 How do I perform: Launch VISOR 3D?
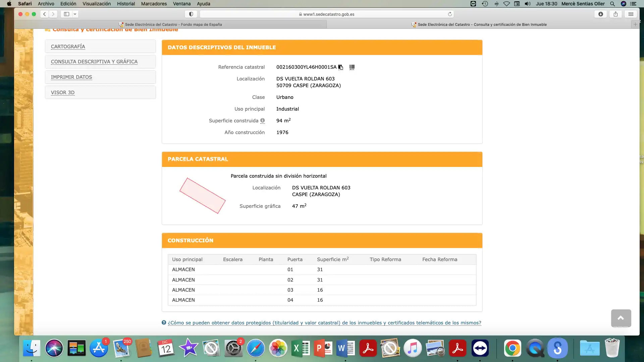pos(63,93)
